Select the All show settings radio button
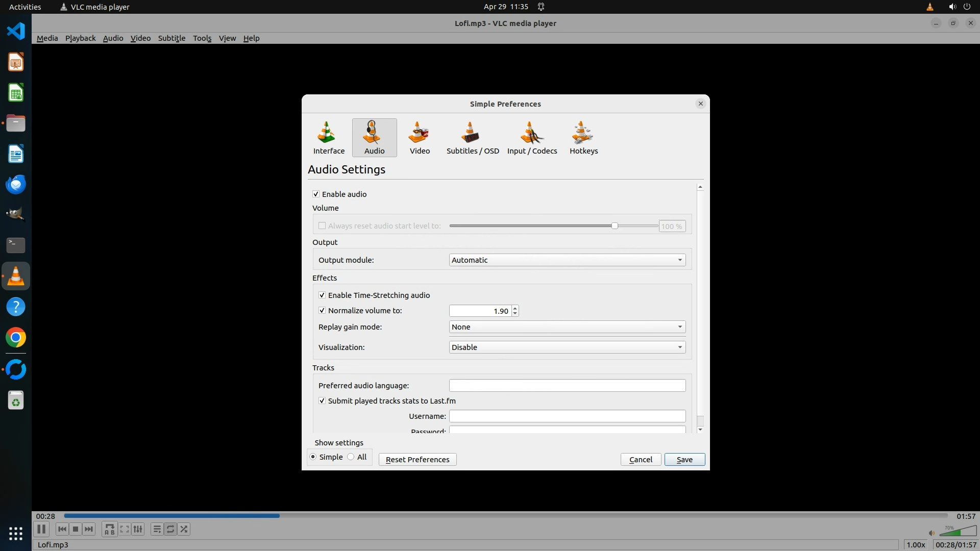This screenshot has height=551, width=980. point(351,457)
